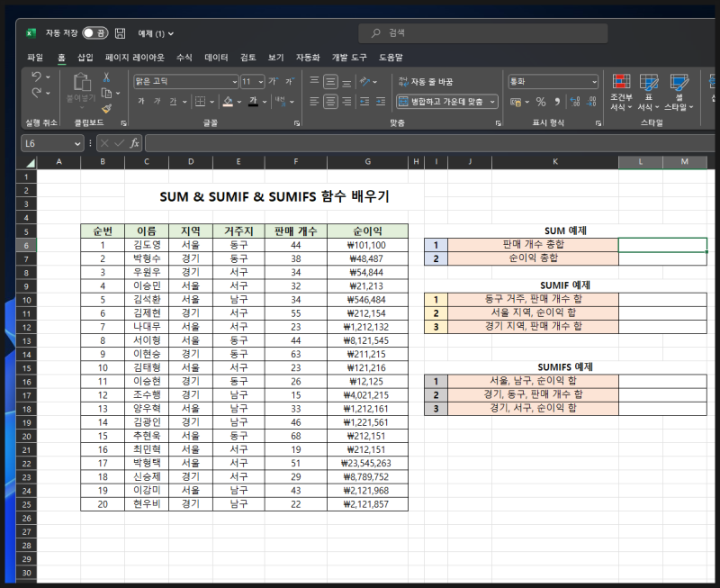
Task: Expand the merge and center dropdown arrow
Action: [x=492, y=102]
